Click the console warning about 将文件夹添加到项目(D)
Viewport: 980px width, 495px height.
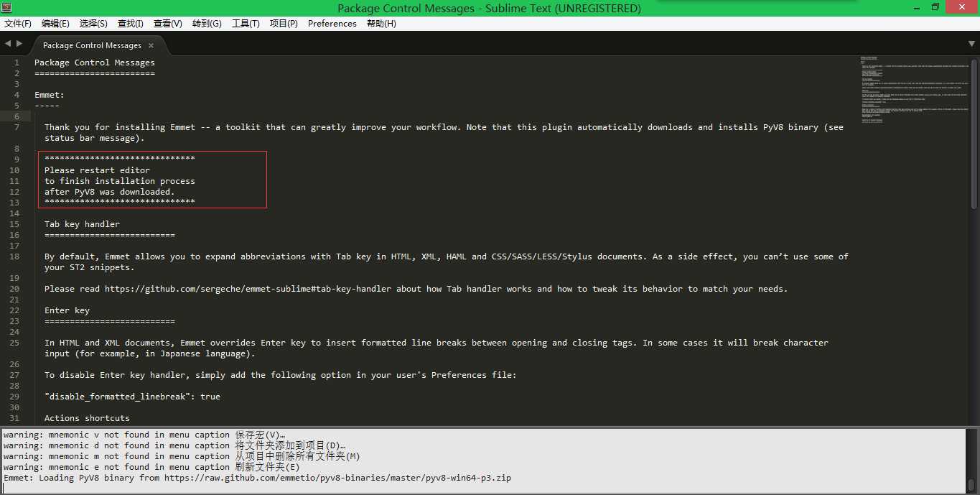click(174, 445)
